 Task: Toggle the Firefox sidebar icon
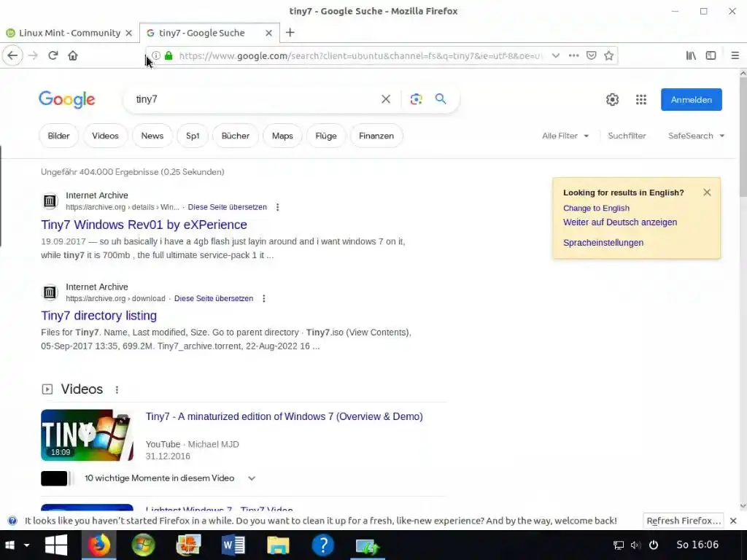coord(711,55)
